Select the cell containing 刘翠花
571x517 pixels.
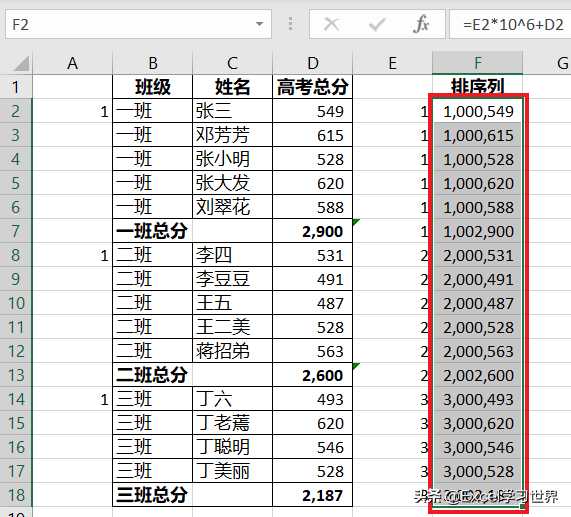tap(232, 207)
